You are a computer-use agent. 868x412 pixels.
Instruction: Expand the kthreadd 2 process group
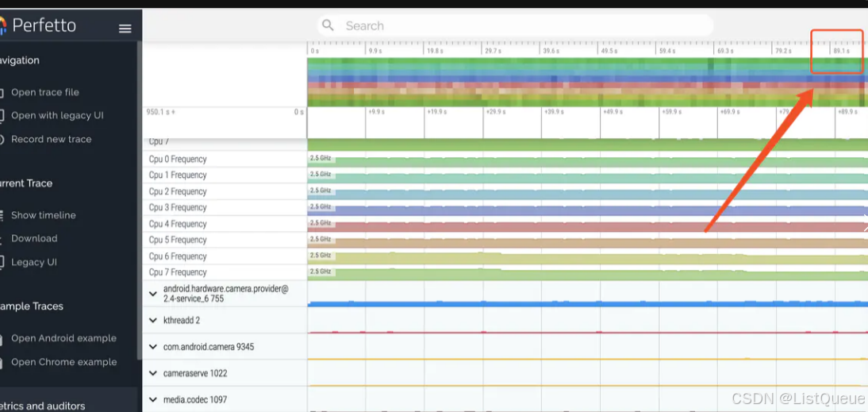[153, 320]
